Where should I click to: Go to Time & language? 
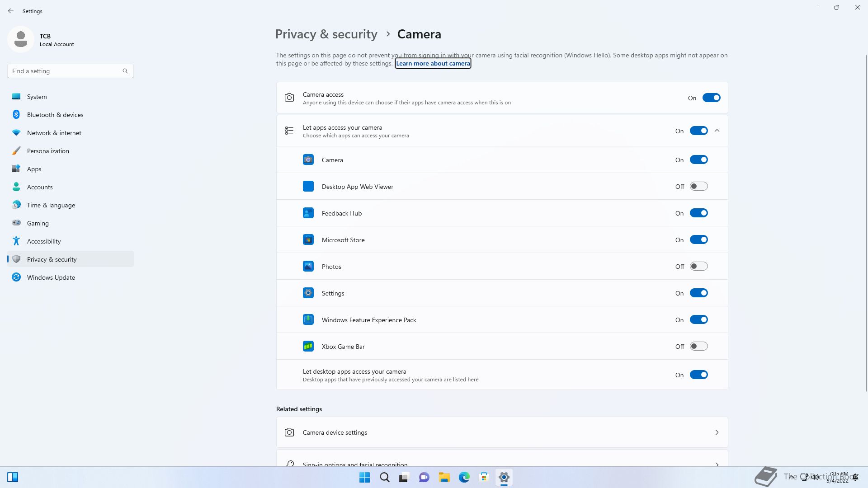click(x=71, y=205)
